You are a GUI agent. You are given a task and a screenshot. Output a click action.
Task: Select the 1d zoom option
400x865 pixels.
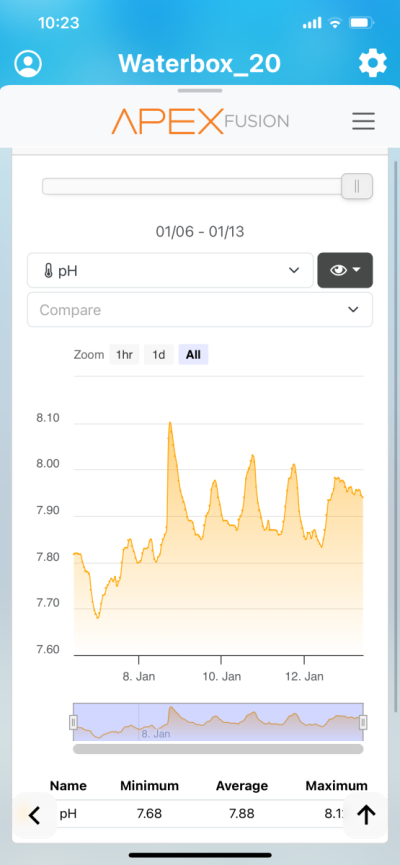[159, 355]
